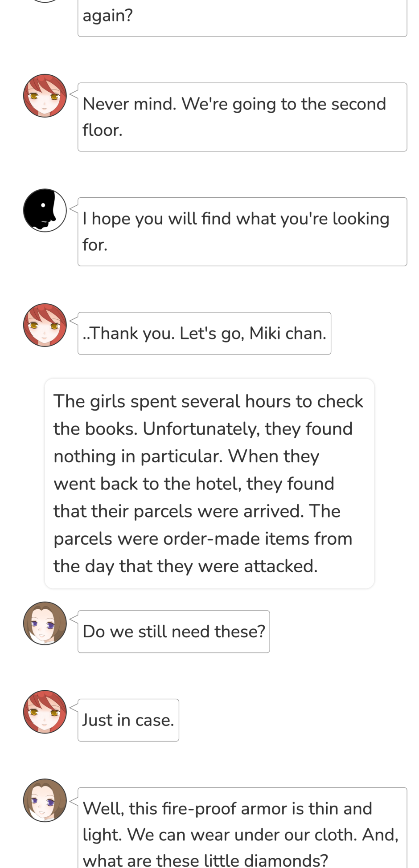
Task: Tap the "Do we still need these?" bubble
Action: [174, 632]
